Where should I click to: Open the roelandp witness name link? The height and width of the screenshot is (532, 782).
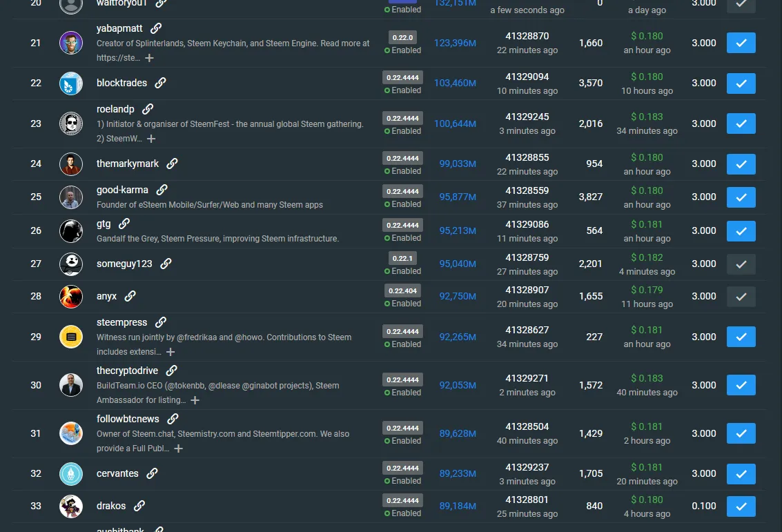[x=115, y=109]
